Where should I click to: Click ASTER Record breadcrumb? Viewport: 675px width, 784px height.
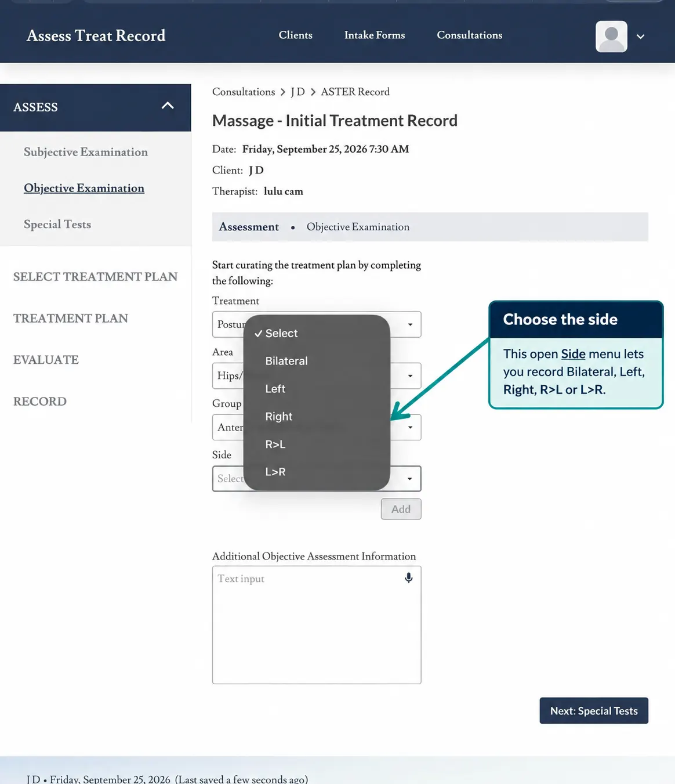(x=355, y=92)
